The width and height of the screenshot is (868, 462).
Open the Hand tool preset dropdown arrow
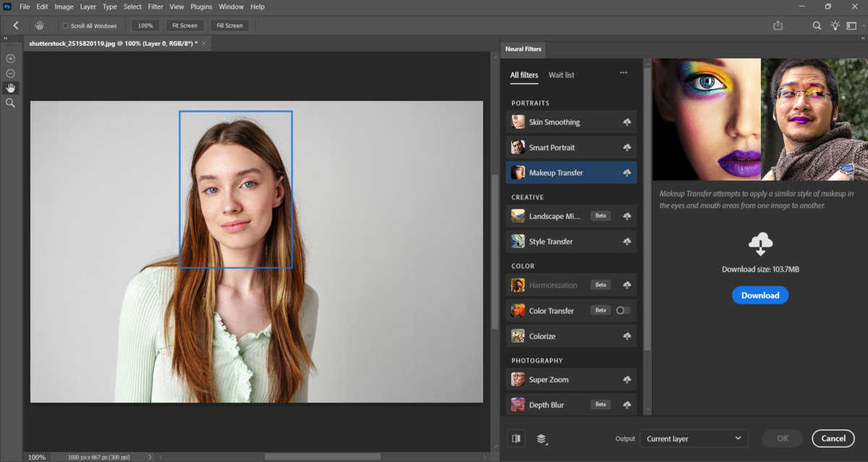51,26
